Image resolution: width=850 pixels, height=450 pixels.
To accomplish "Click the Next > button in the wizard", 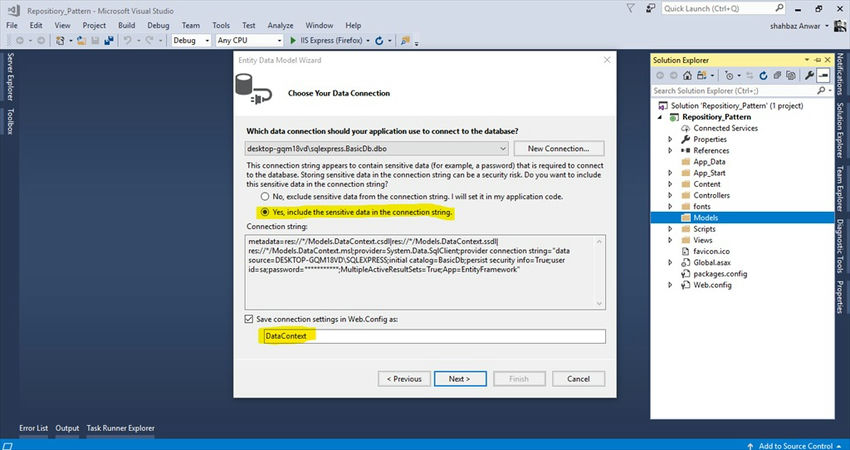I will click(x=460, y=379).
